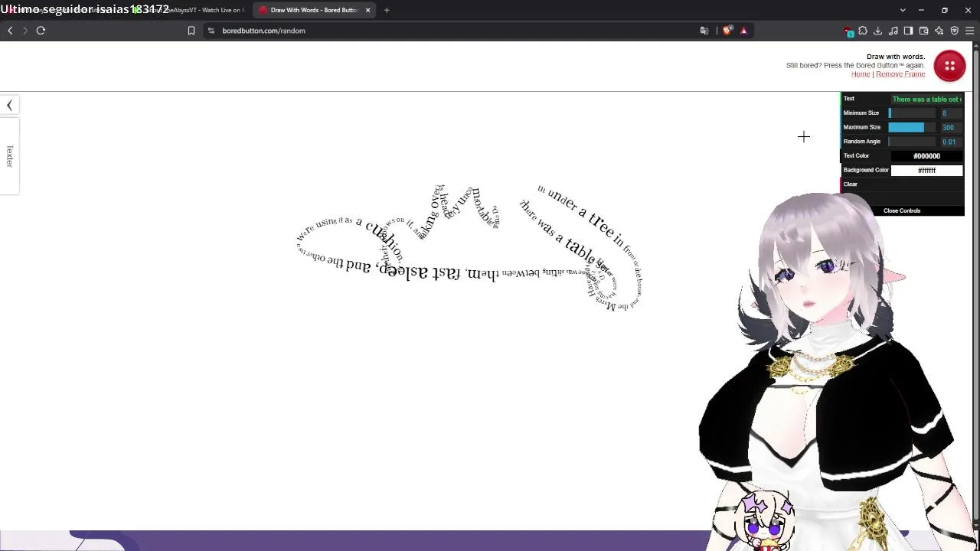Edit the Maximum Size value 300

(x=950, y=127)
